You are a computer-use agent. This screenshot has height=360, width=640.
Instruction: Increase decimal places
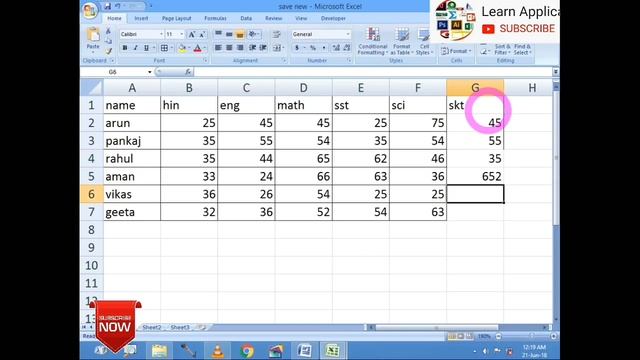click(336, 48)
